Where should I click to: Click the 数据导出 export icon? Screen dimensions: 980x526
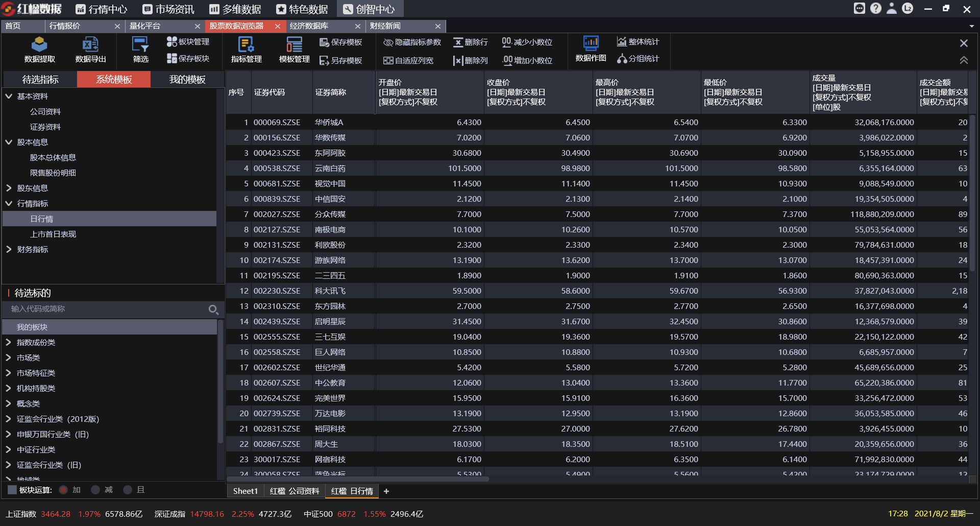(90, 50)
